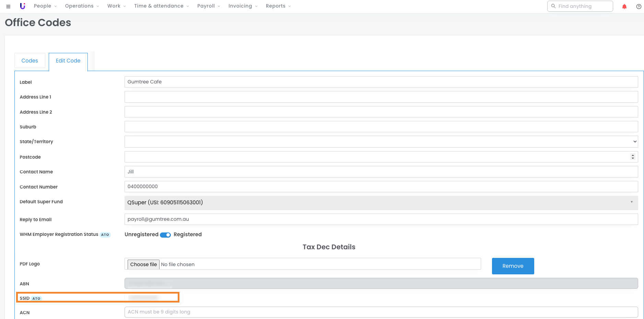Open the Reports menu

[x=278, y=6]
